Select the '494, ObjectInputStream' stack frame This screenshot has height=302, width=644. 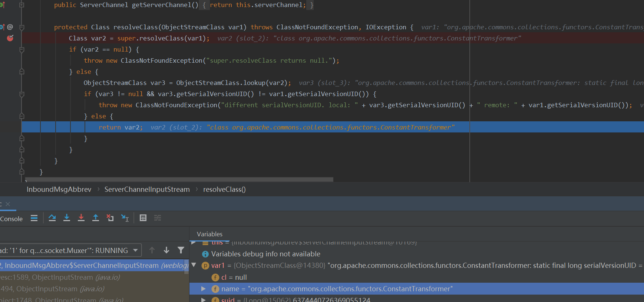pyautogui.click(x=94, y=289)
